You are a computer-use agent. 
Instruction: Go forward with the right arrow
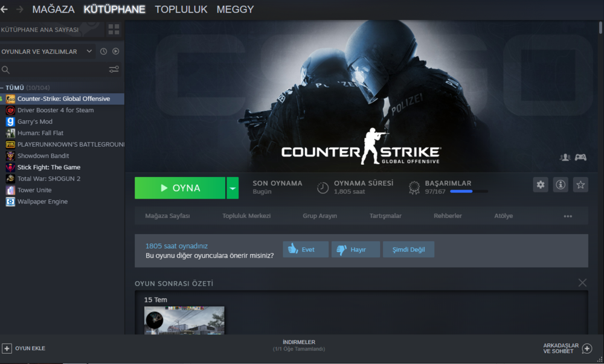(20, 9)
